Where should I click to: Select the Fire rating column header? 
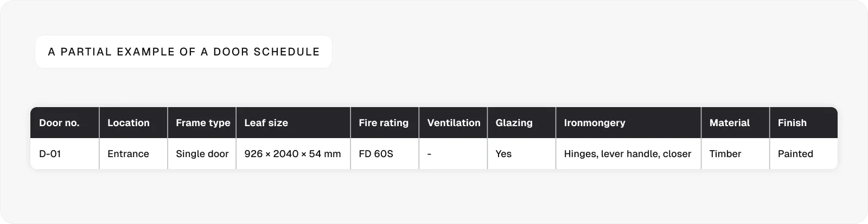[385, 123]
